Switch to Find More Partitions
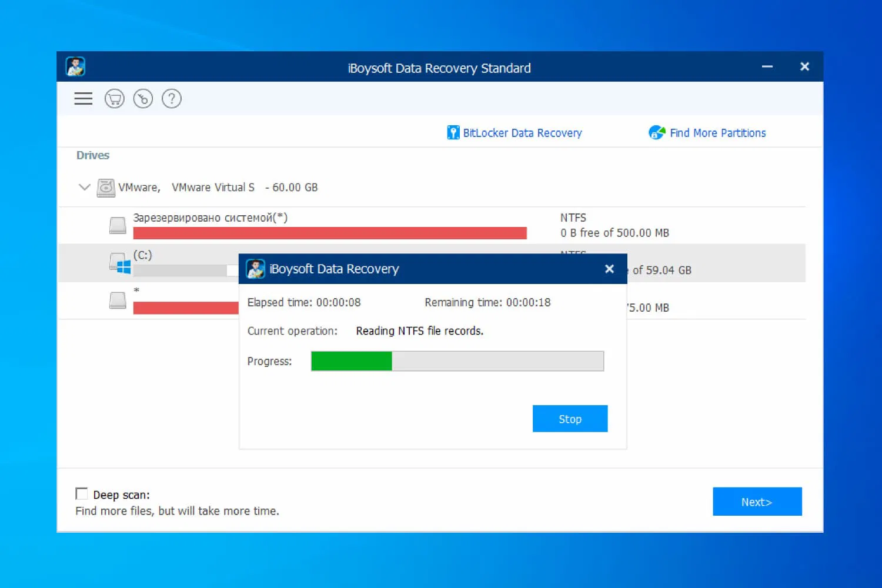Image resolution: width=882 pixels, height=588 pixels. (x=718, y=132)
